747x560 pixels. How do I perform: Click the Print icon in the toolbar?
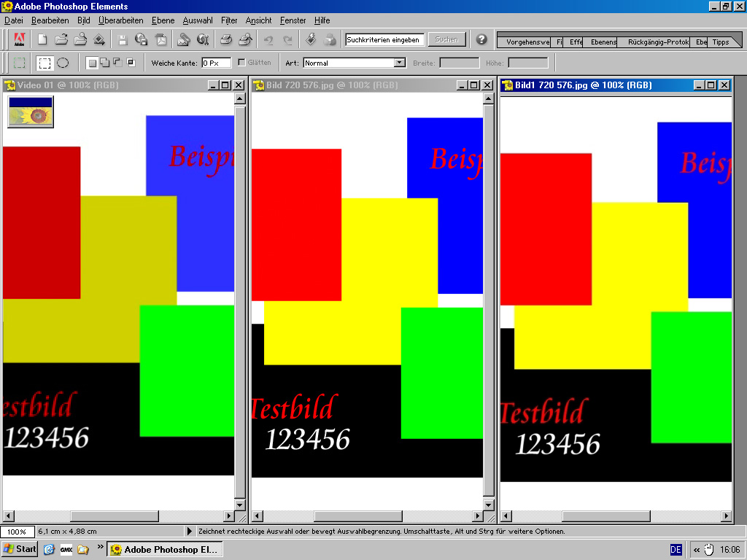(226, 39)
